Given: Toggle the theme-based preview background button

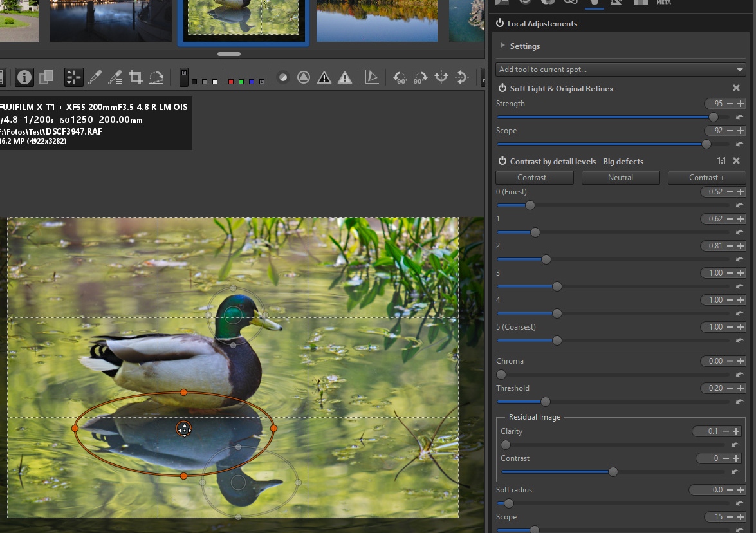Looking at the screenshot, I should (184, 77).
